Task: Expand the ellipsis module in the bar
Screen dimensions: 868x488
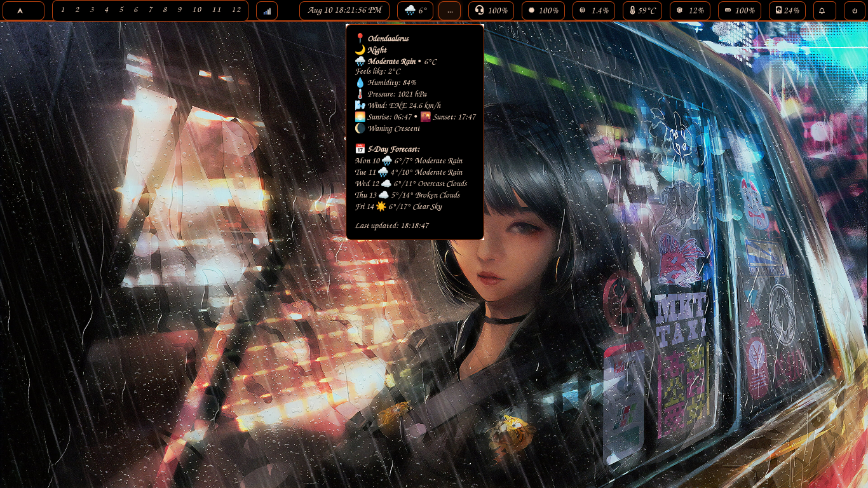Action: tap(450, 11)
